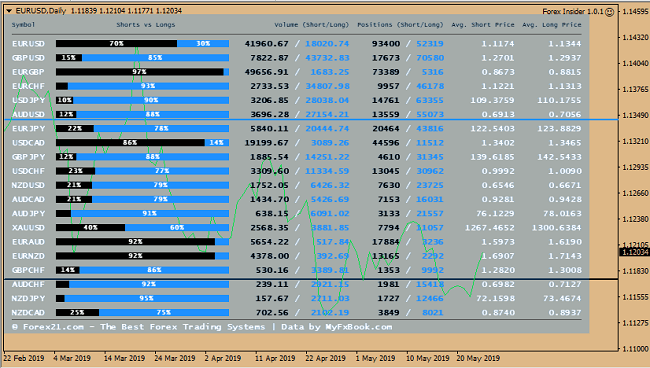
Task: Select the EURCHF symbol label
Action: 28,86
